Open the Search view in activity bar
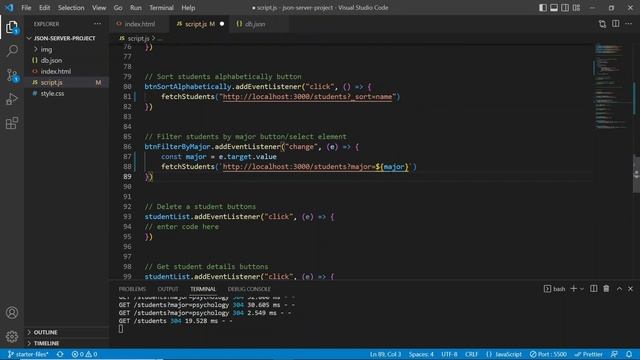This screenshot has height=360, width=640. [12, 51]
